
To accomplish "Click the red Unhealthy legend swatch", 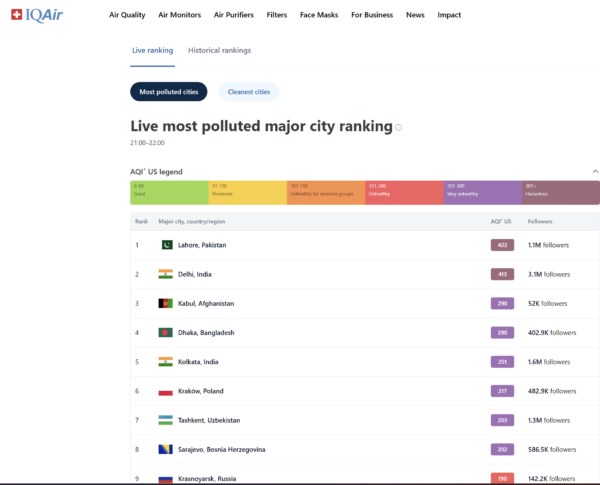I will point(404,192).
